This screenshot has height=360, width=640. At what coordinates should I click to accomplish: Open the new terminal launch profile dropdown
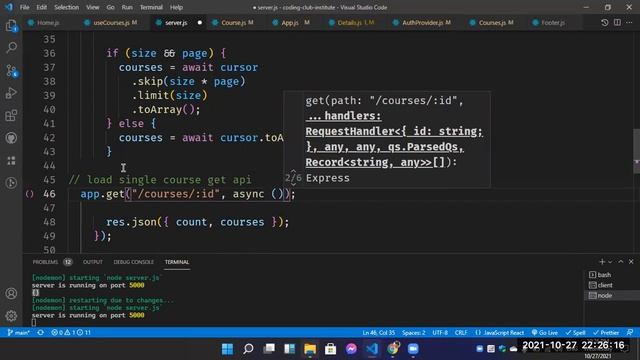[x=610, y=262]
